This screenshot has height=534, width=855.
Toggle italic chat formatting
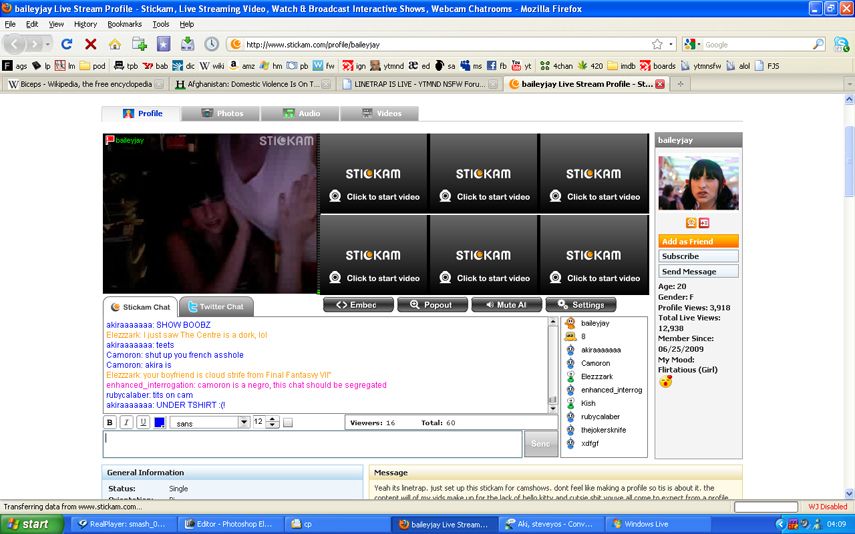coord(126,422)
